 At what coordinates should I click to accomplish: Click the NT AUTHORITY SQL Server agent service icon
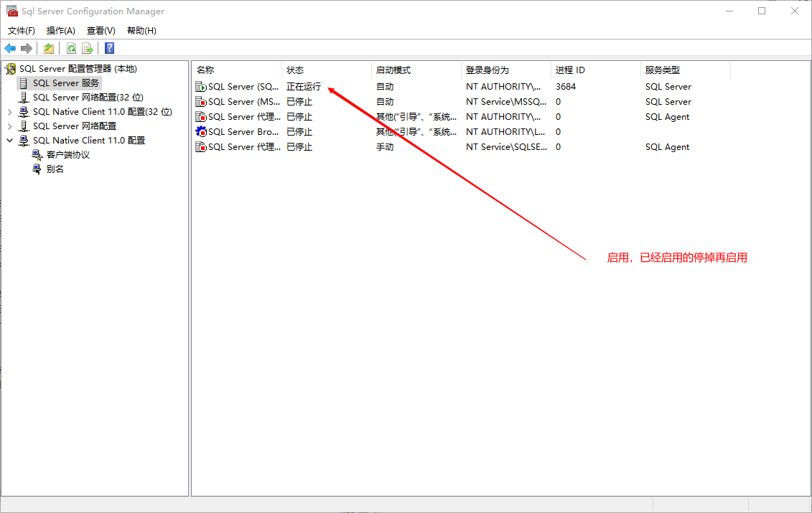(x=201, y=117)
